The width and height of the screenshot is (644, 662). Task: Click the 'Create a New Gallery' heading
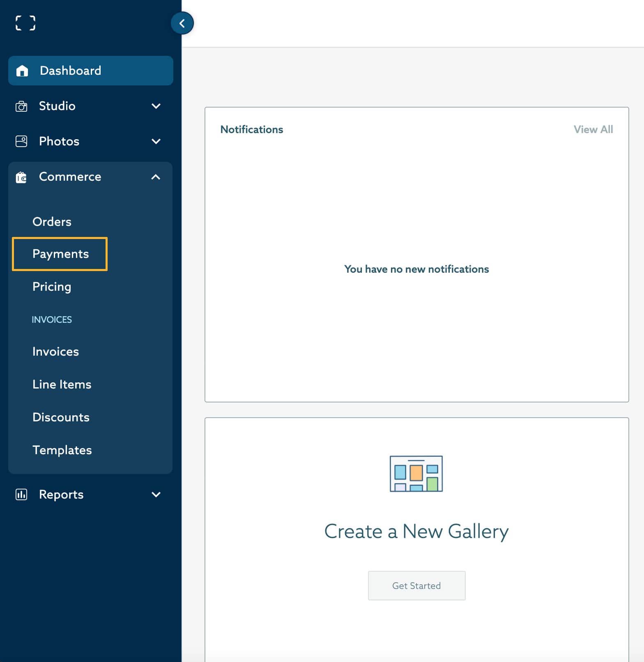coord(416,531)
